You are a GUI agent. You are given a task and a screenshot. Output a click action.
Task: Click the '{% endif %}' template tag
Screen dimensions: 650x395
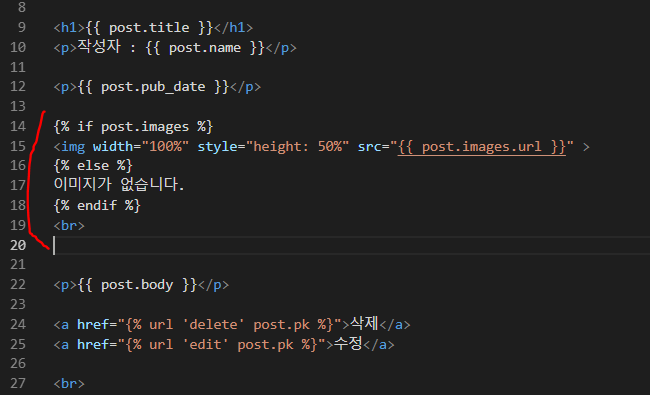point(97,206)
